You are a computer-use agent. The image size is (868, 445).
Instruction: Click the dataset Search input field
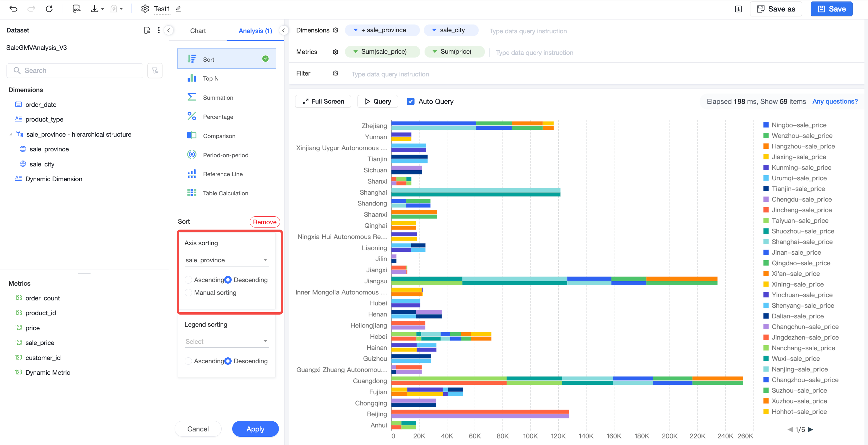75,71
